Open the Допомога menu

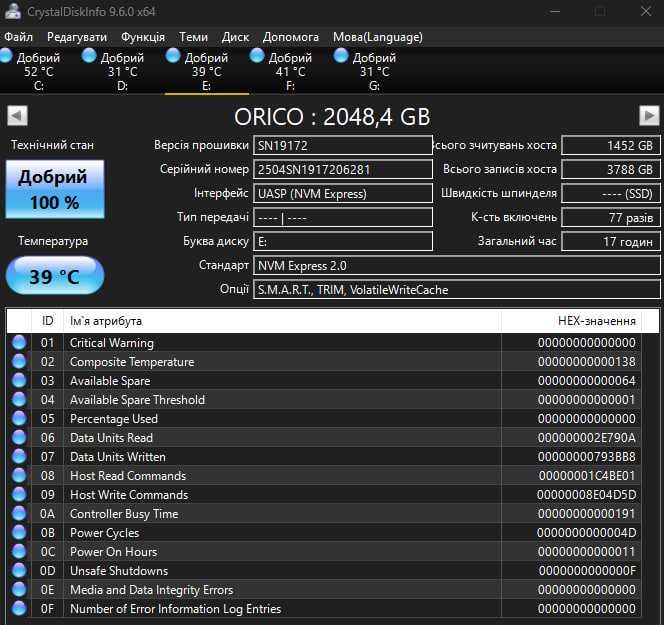(290, 37)
